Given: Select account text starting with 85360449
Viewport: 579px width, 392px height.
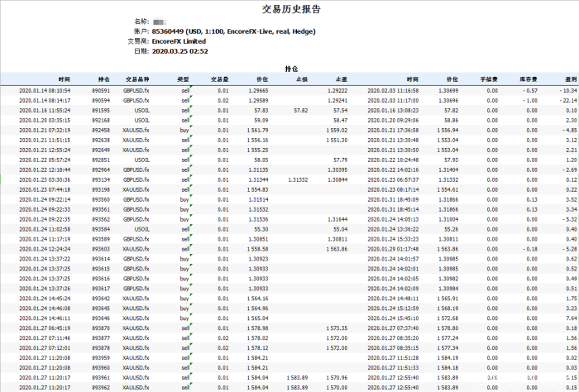Looking at the screenshot, I should [234, 31].
